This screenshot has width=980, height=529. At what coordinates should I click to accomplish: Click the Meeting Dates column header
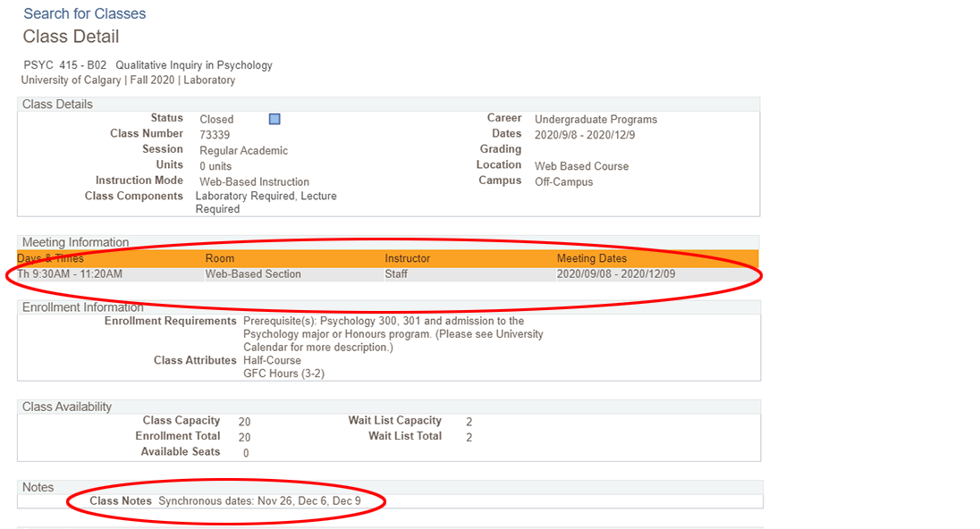[593, 258]
